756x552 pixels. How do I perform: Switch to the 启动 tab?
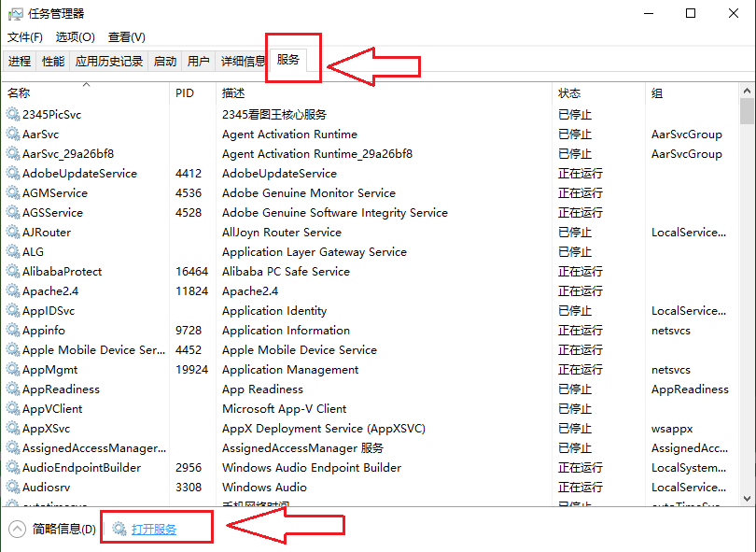[x=165, y=62]
